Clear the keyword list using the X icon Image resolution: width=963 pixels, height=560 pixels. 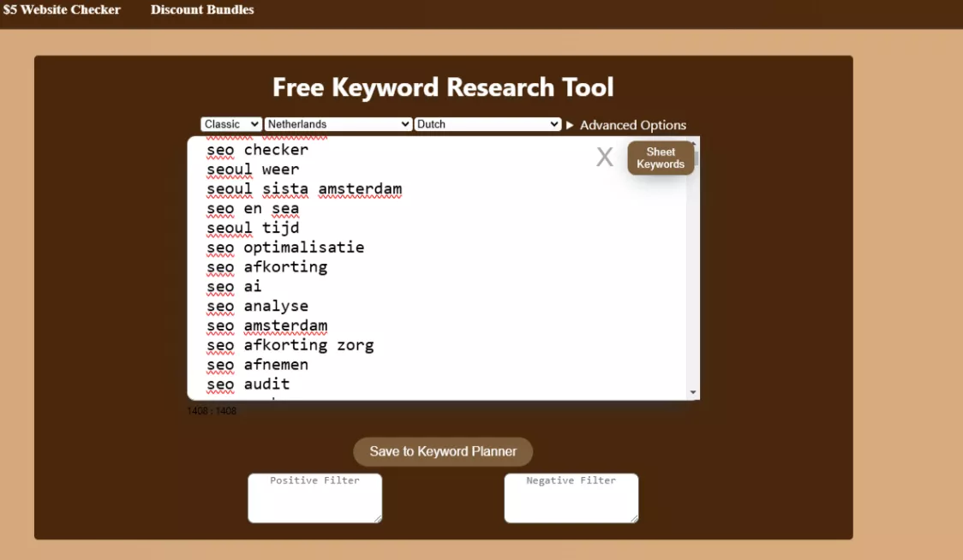pyautogui.click(x=605, y=157)
